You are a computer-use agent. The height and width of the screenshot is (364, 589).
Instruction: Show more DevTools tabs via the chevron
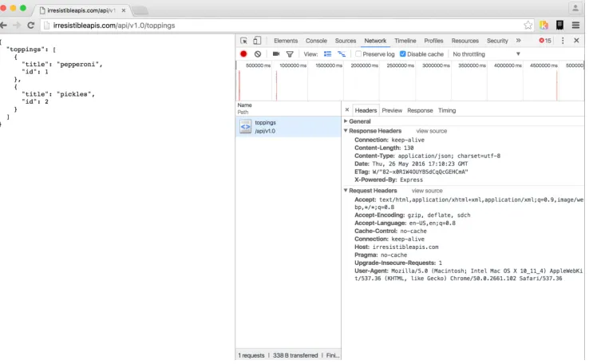point(519,40)
